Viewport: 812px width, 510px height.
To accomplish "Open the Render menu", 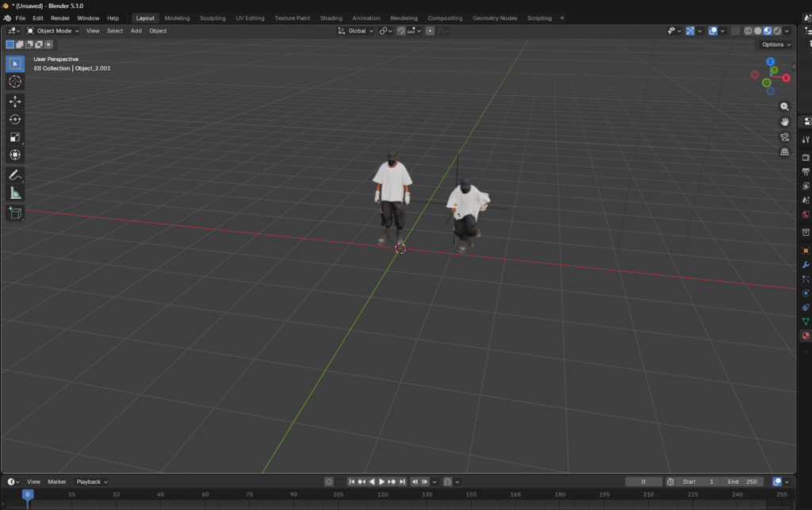I will click(x=60, y=17).
